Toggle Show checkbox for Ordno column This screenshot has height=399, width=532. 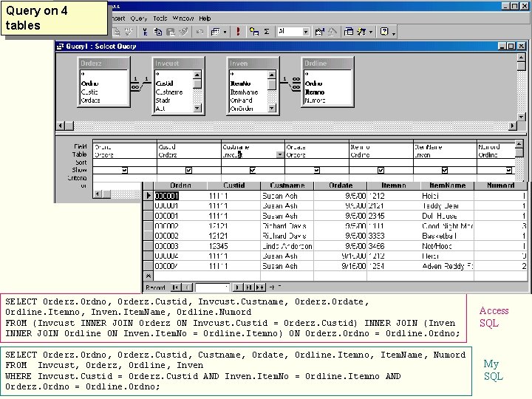(x=125, y=171)
